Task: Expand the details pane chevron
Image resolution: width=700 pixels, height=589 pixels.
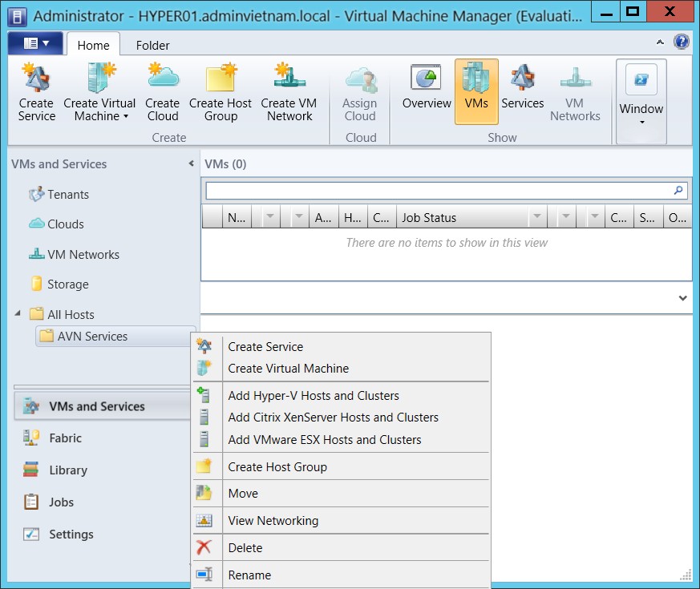Action: [x=682, y=297]
